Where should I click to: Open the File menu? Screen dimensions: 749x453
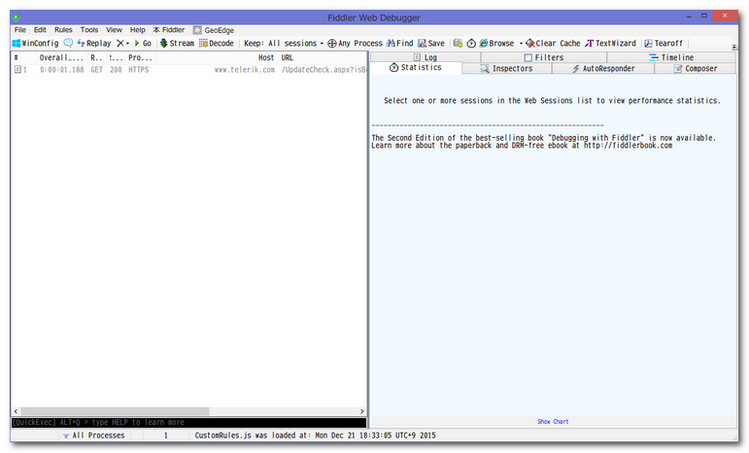[x=20, y=30]
